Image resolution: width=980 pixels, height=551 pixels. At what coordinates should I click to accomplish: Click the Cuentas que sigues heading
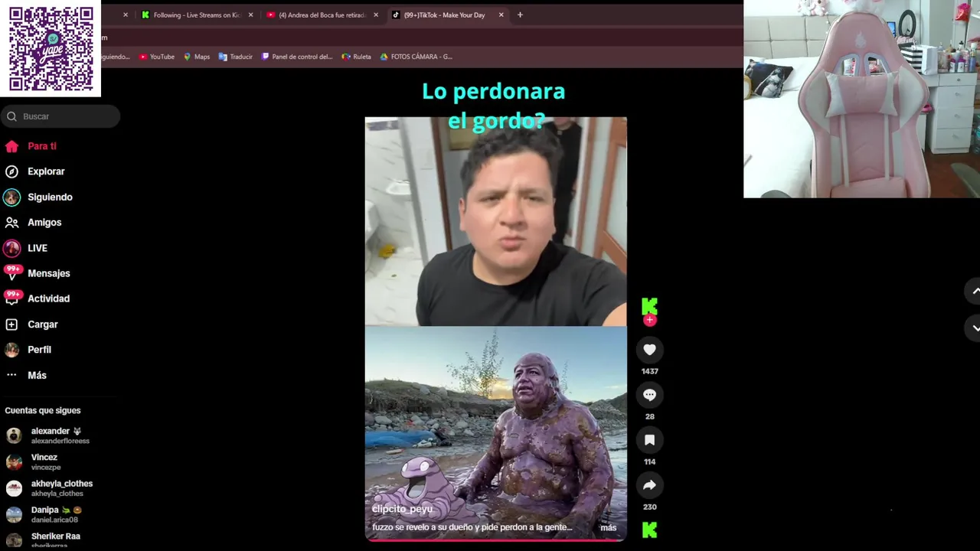pos(43,411)
